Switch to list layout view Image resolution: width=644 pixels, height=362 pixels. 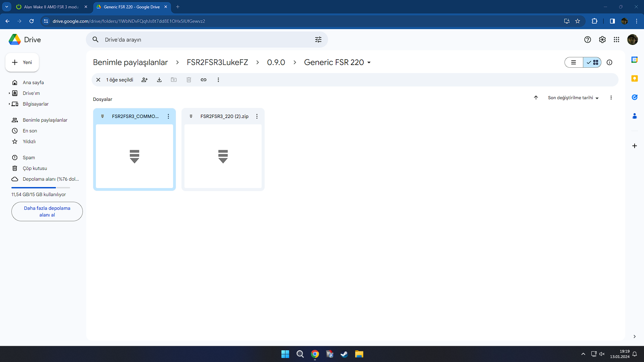tap(574, 62)
